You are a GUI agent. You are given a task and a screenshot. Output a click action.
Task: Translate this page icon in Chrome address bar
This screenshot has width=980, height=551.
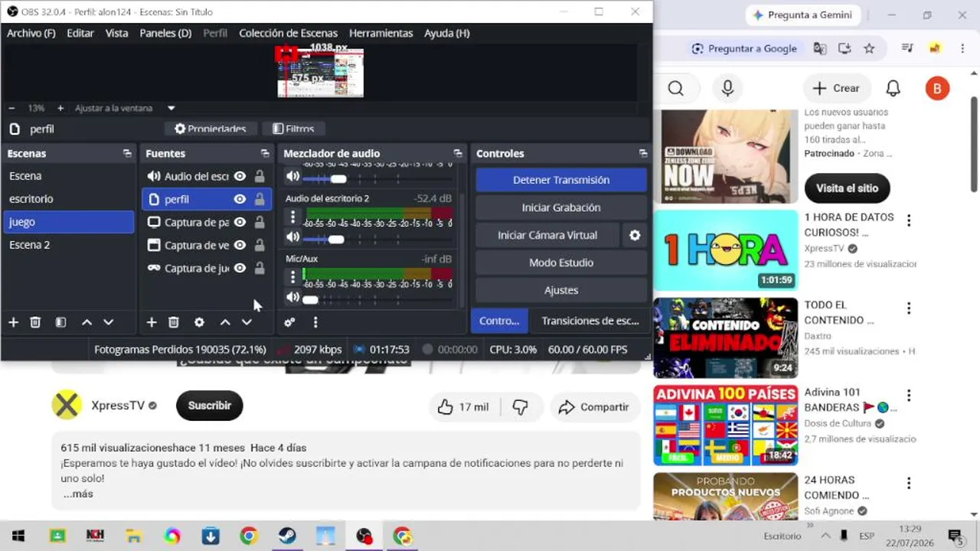820,48
